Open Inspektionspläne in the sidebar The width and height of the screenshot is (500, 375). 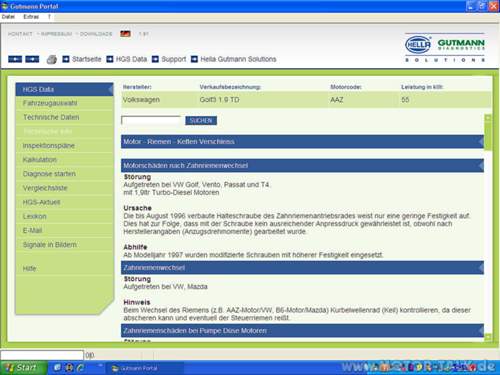[x=64, y=146]
